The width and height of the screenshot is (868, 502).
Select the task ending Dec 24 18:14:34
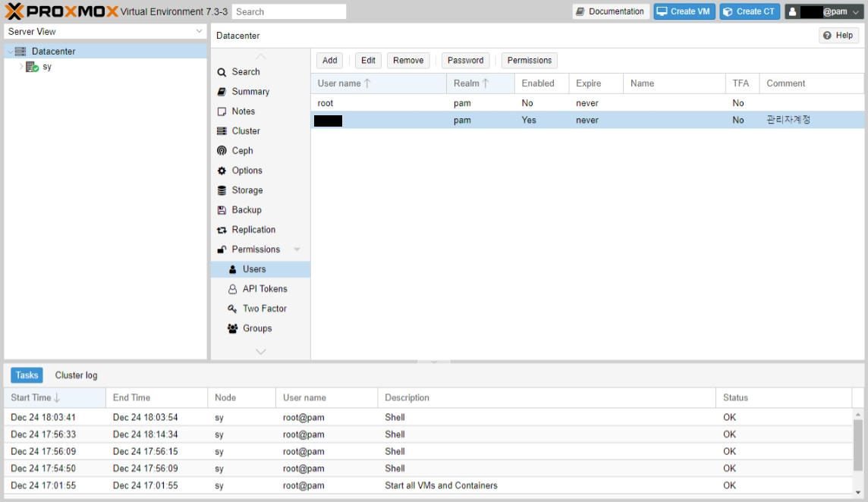428,435
